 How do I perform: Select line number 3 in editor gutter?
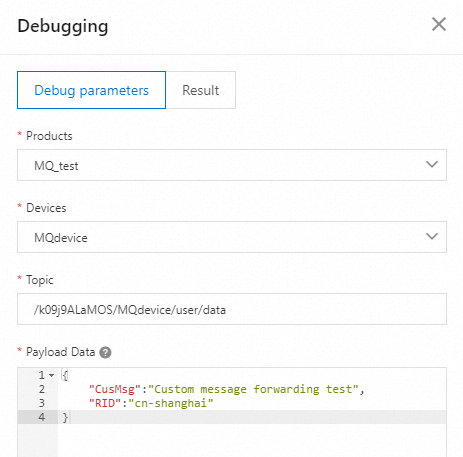[42, 403]
